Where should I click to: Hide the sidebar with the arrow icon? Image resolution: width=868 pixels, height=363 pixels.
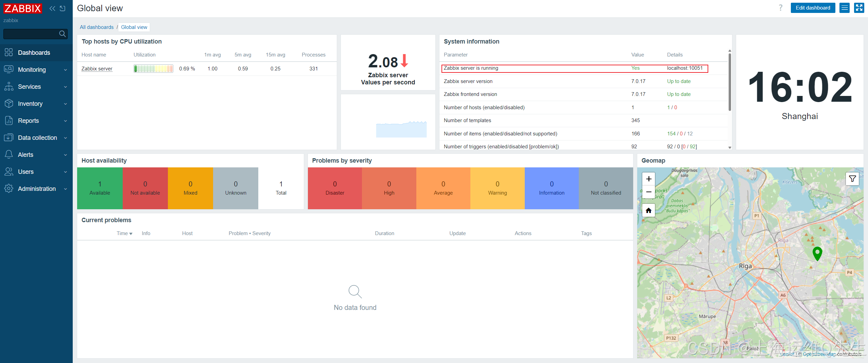click(x=63, y=8)
